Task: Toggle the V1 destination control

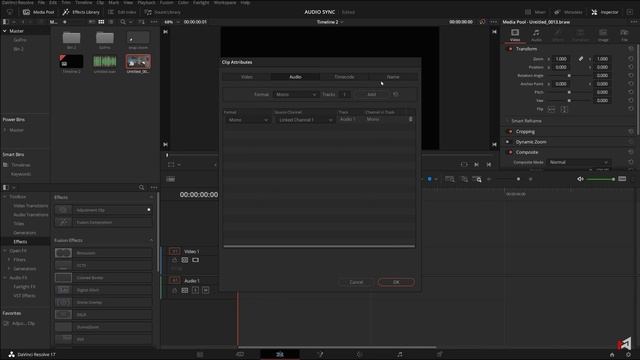Action: 174,251
